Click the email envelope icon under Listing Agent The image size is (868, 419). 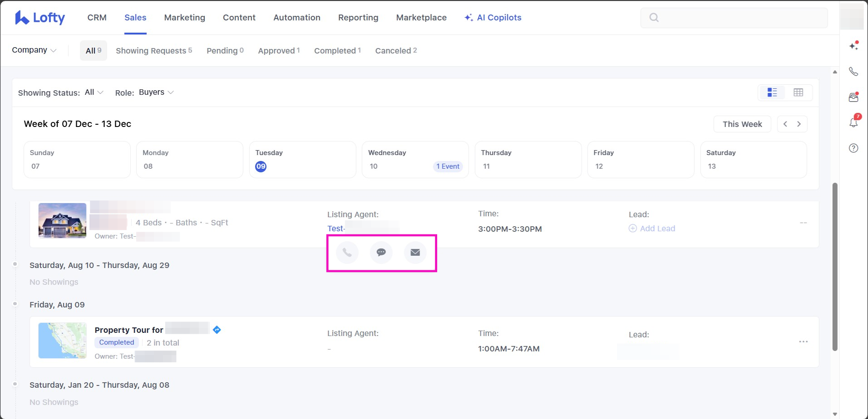pyautogui.click(x=415, y=253)
